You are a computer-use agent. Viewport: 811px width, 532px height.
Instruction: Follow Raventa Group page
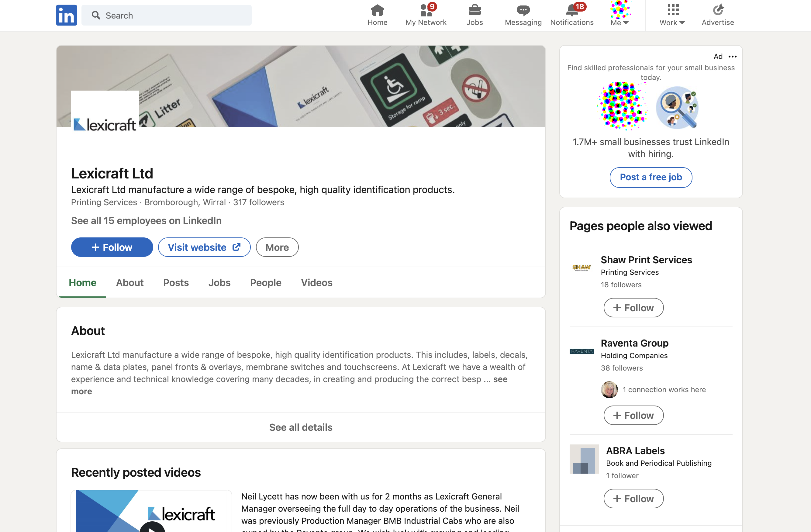[633, 414]
